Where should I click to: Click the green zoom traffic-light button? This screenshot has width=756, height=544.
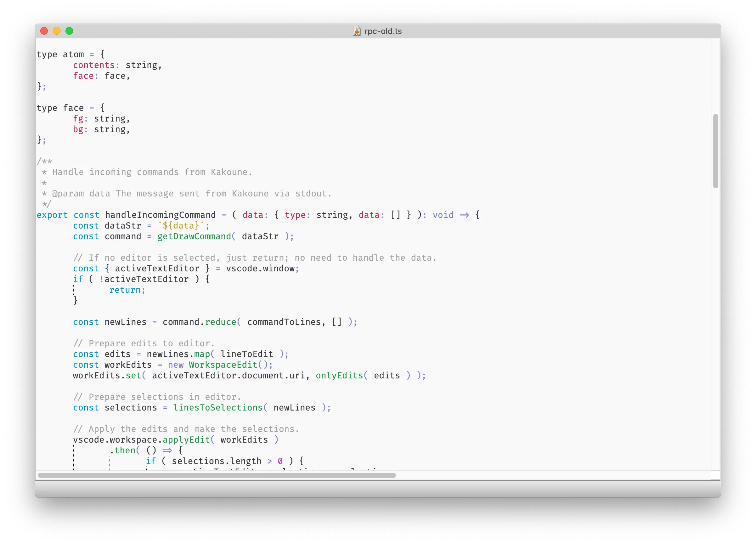(69, 31)
